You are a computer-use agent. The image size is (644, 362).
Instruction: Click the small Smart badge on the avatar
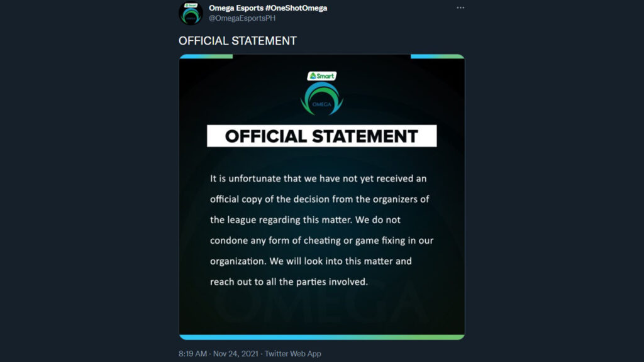(191, 5)
